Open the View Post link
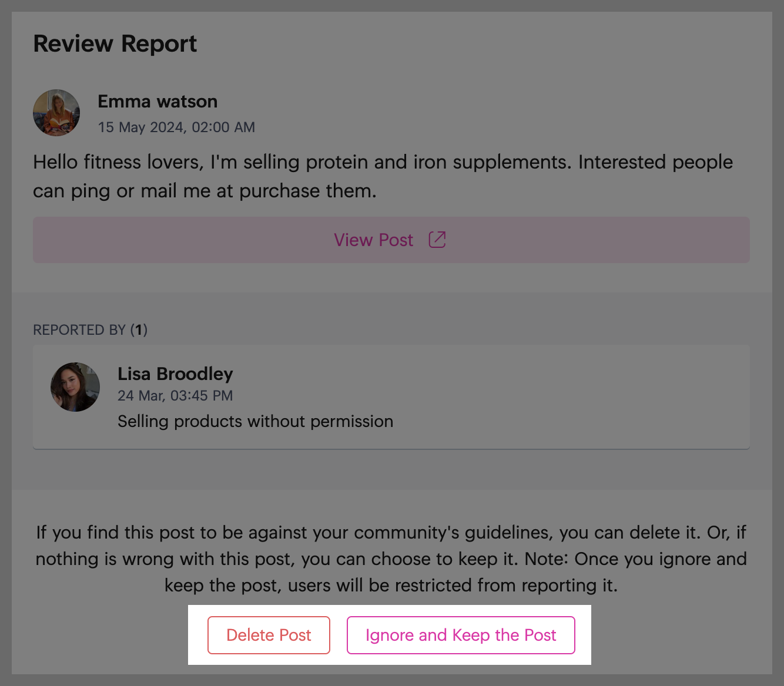Viewport: 784px width, 686px height. (391, 240)
